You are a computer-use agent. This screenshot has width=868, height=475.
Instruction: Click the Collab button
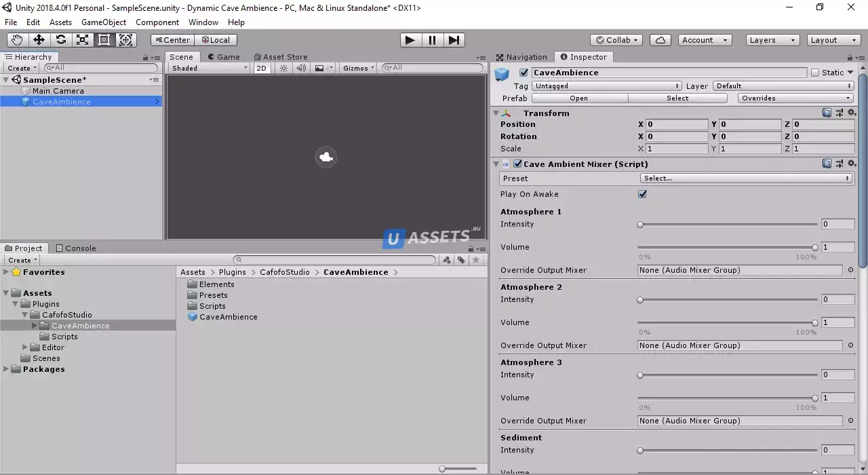[616, 40]
